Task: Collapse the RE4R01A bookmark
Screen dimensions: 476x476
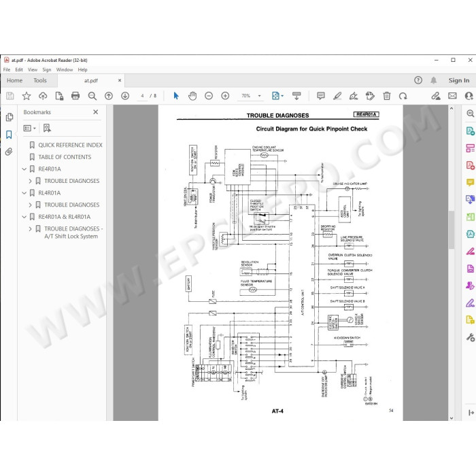Action: (24, 169)
